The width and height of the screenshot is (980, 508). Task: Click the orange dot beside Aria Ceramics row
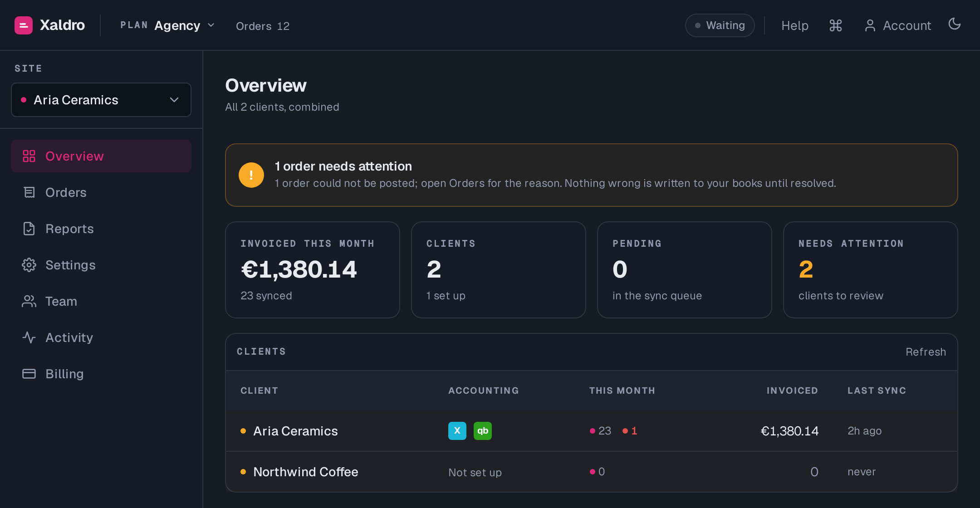pyautogui.click(x=243, y=431)
